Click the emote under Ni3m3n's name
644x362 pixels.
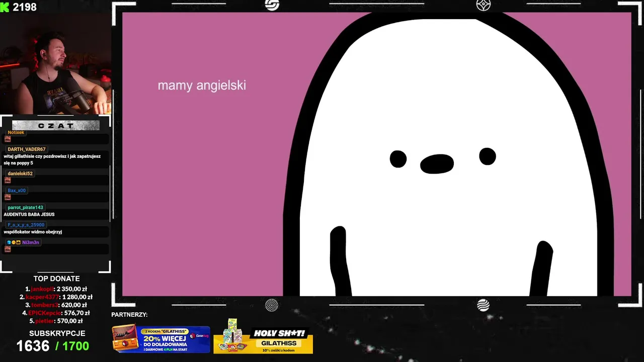click(8, 249)
